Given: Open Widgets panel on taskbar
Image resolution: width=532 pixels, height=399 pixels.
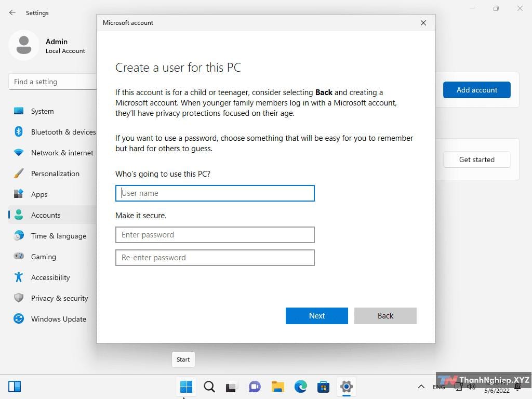Looking at the screenshot, I should (x=15, y=387).
